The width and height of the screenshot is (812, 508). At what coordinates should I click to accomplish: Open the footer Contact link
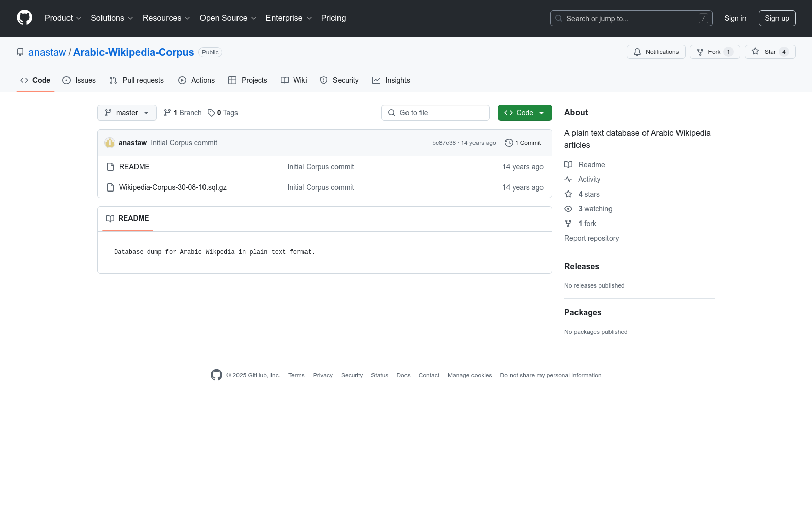[429, 375]
